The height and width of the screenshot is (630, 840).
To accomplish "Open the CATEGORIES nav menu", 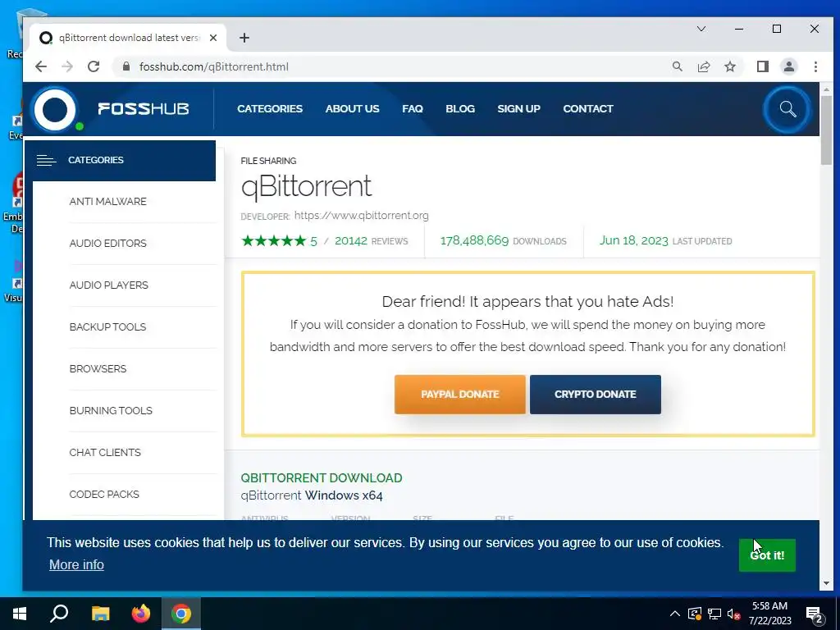I will [270, 109].
